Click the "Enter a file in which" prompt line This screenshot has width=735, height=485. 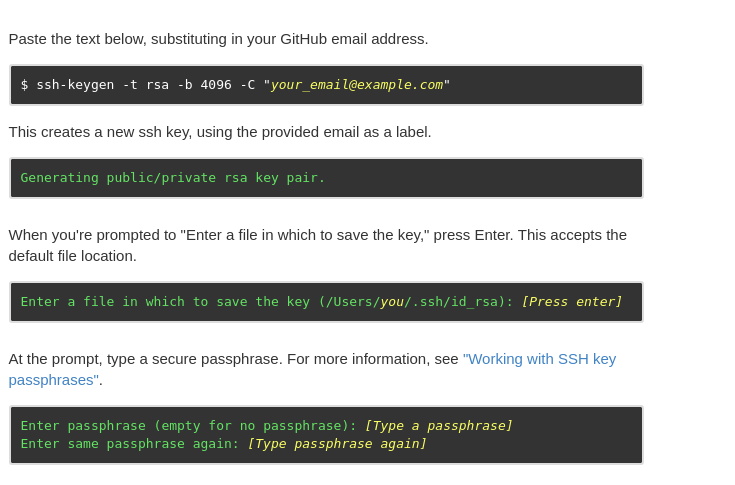321,302
